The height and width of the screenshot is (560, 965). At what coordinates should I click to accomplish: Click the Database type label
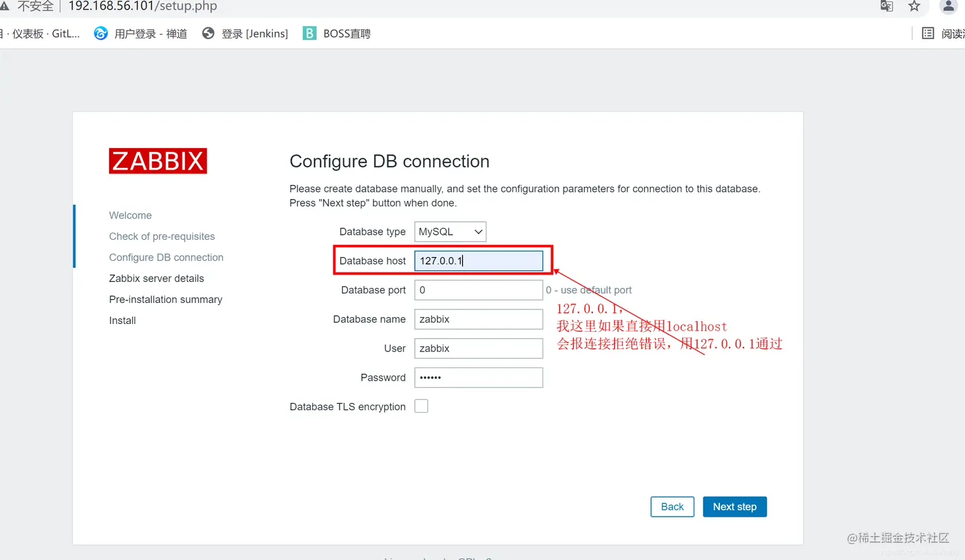373,232
